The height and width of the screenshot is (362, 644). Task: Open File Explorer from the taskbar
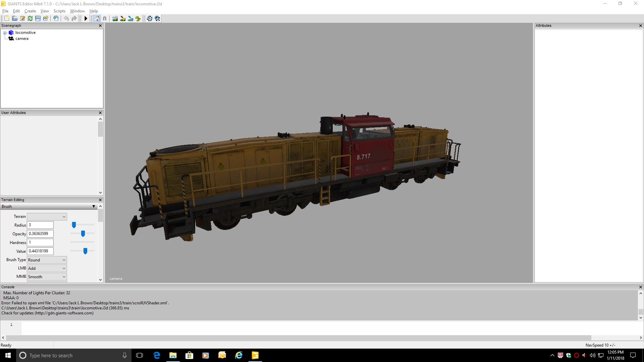point(173,355)
